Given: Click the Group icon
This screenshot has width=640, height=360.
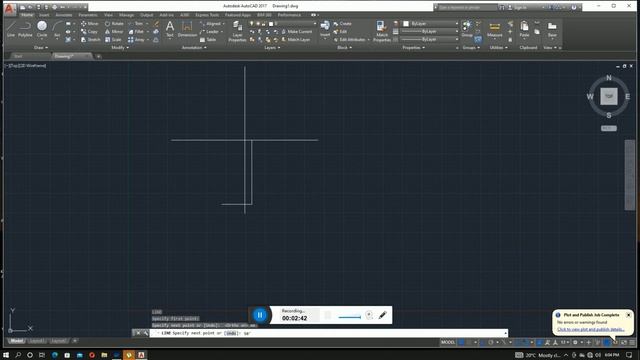Looking at the screenshot, I should (x=467, y=29).
